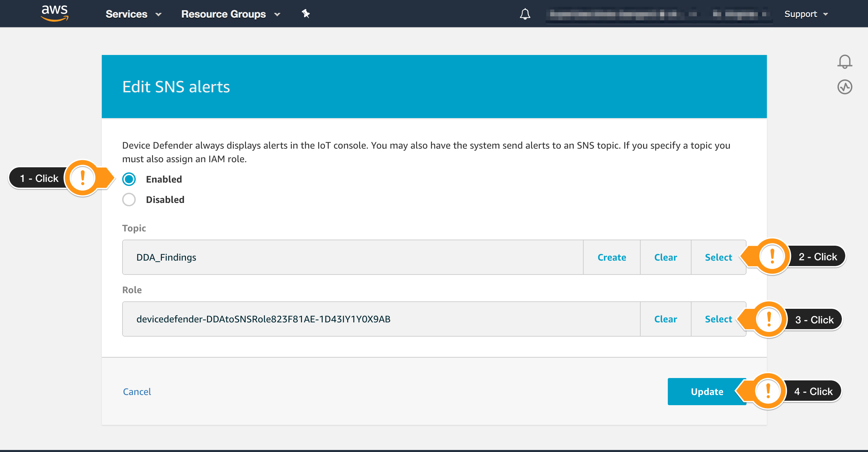Click the Cancel link
Screen dimensions: 868x452
[x=137, y=392]
